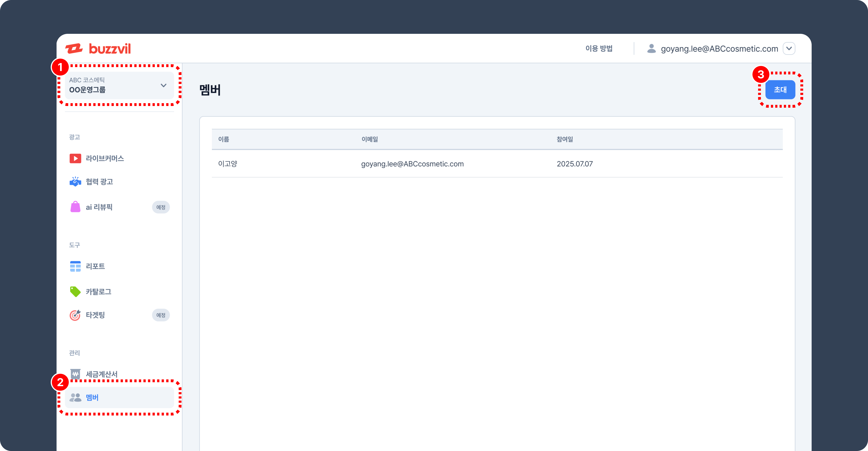Click the report table icon
Viewport: 868px width, 451px height.
[x=75, y=266]
